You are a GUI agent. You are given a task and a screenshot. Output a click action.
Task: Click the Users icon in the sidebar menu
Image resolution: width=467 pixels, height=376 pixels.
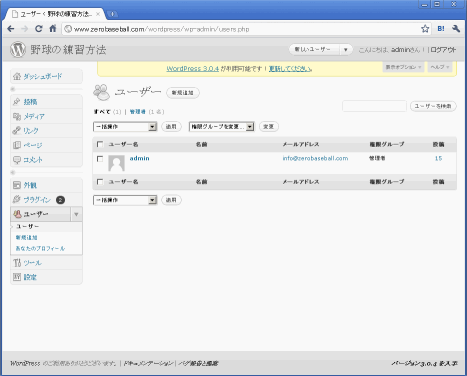[x=17, y=214]
